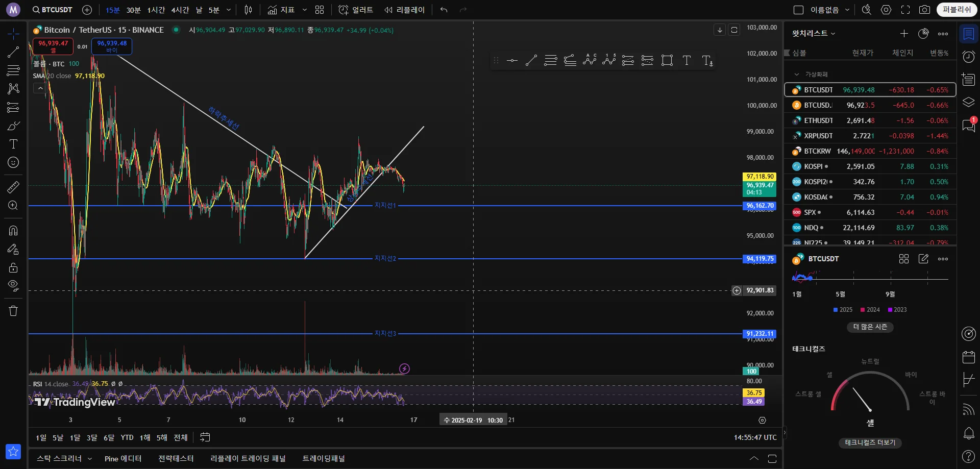Select the rectangle shape in floating drawing toolbar
980x469 pixels.
point(667,61)
